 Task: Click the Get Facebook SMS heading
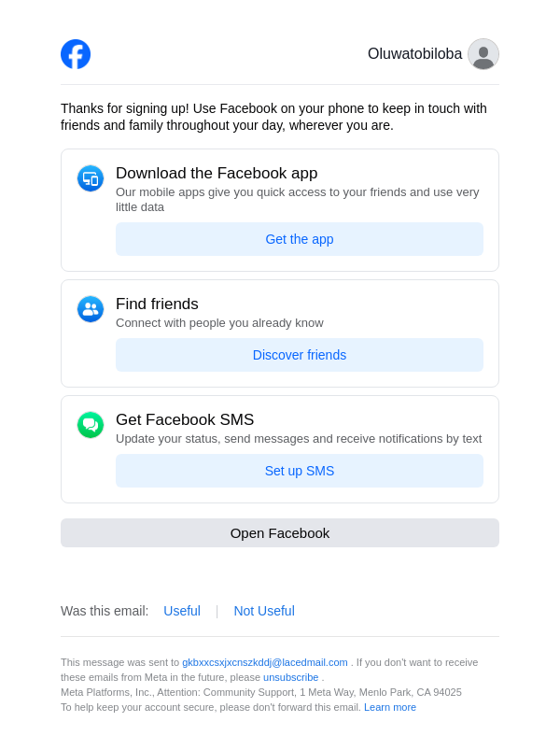tap(185, 420)
